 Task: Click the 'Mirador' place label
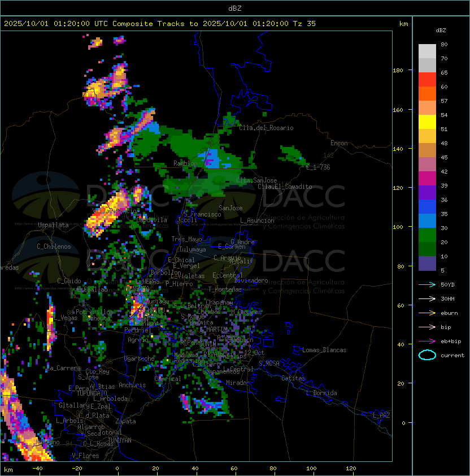click(238, 383)
